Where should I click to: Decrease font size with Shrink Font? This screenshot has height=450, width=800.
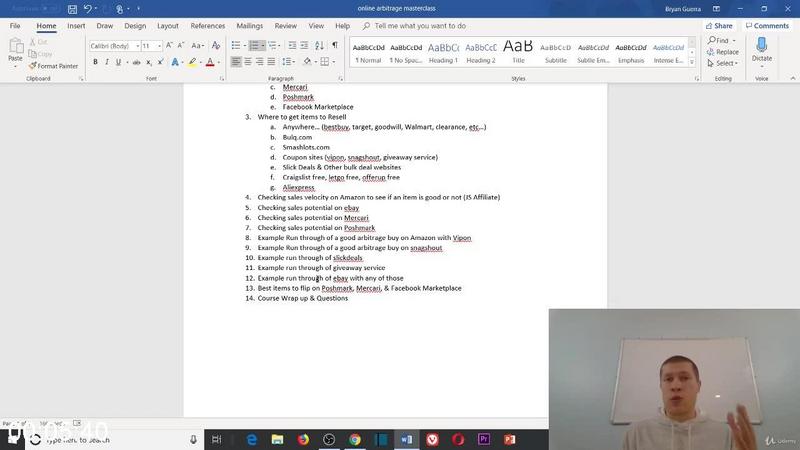pyautogui.click(x=181, y=46)
